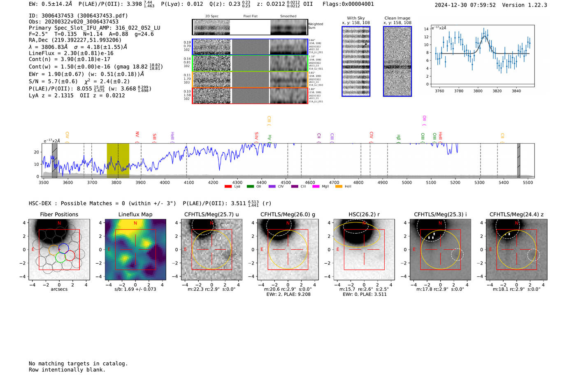Open the Clean Image panel
The width and height of the screenshot is (576, 392).
pos(397,61)
